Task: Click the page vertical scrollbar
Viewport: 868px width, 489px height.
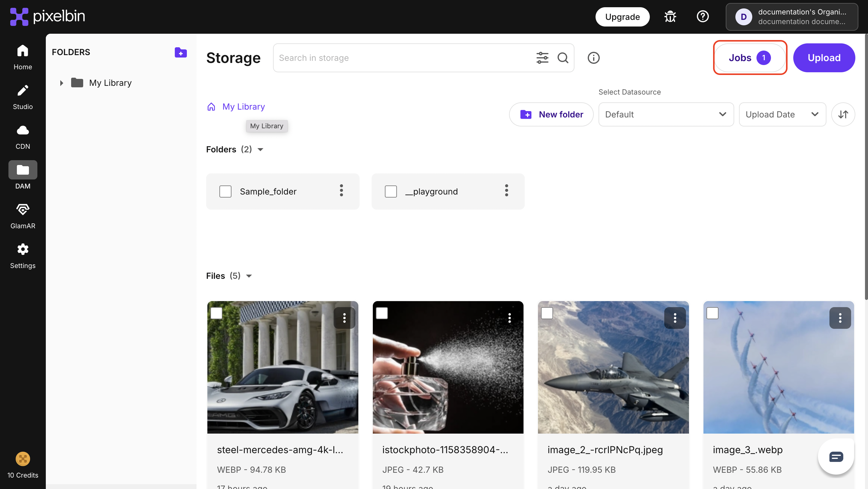Action: (x=866, y=167)
